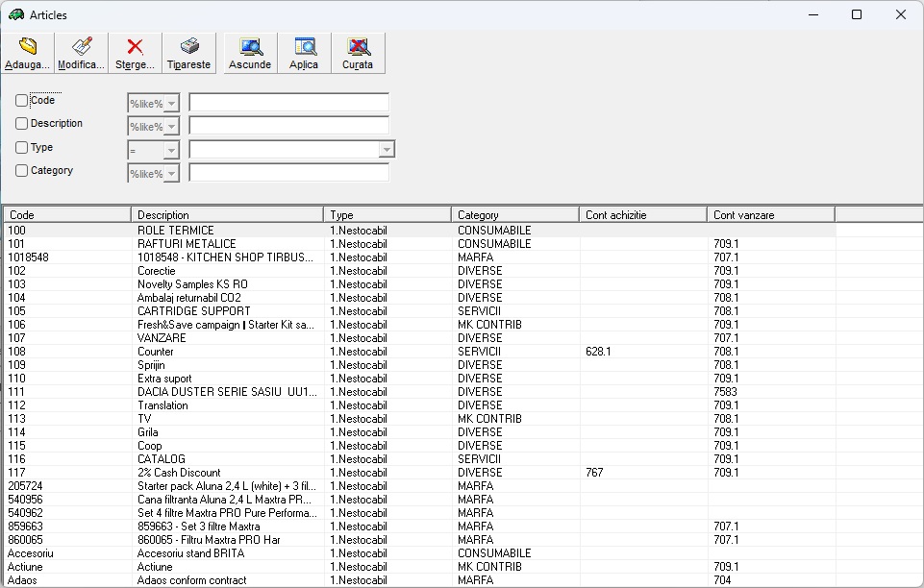
Task: Tick the Description filter checkbox
Action: pos(22,124)
